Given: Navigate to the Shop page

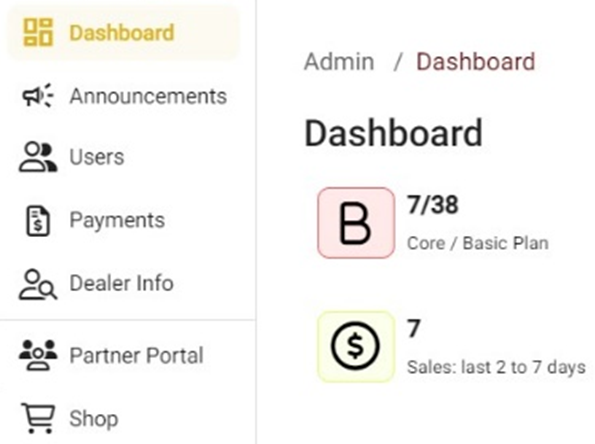Looking at the screenshot, I should tap(123, 419).
